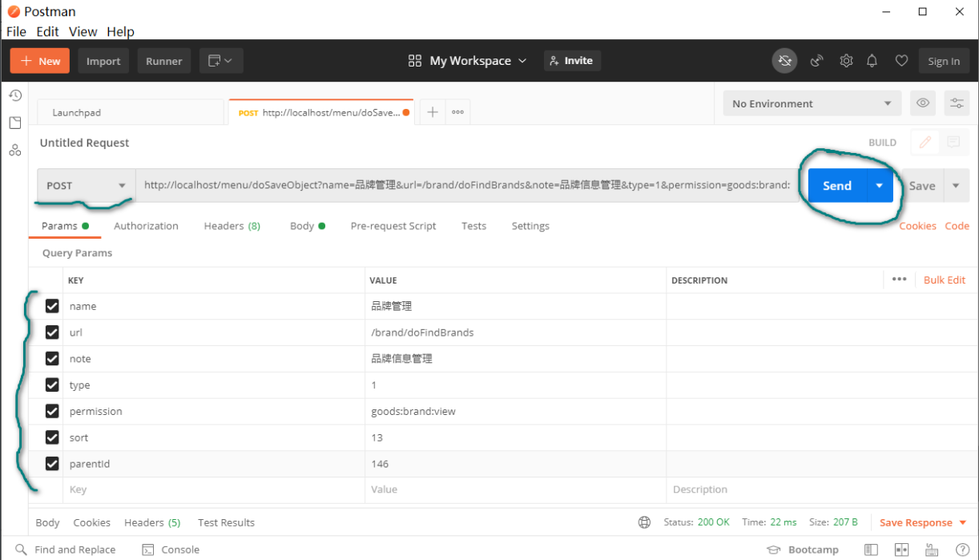Screen dimensions: 979x560
Task: Click the offline sync status icon
Action: pos(784,61)
